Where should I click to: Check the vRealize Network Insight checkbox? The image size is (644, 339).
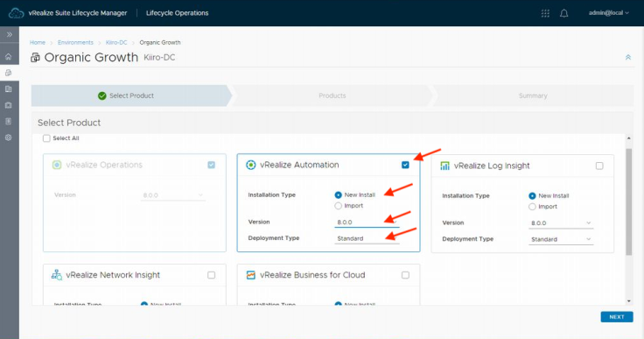tap(211, 275)
